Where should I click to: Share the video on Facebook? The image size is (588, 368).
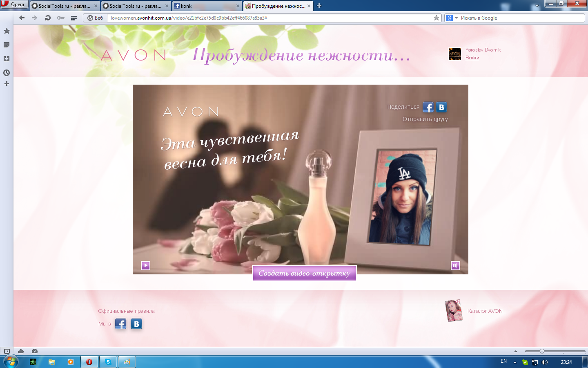(428, 107)
